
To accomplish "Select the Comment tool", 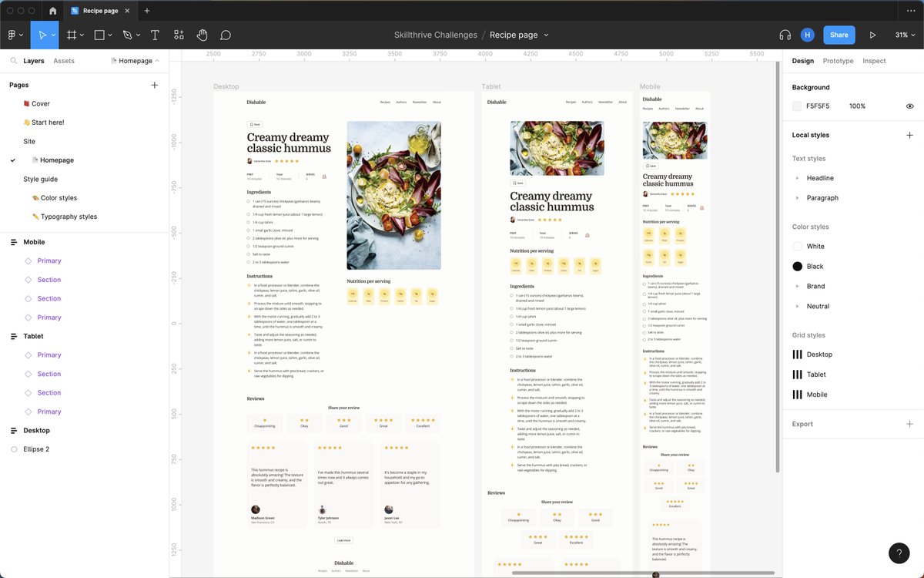I will (226, 35).
